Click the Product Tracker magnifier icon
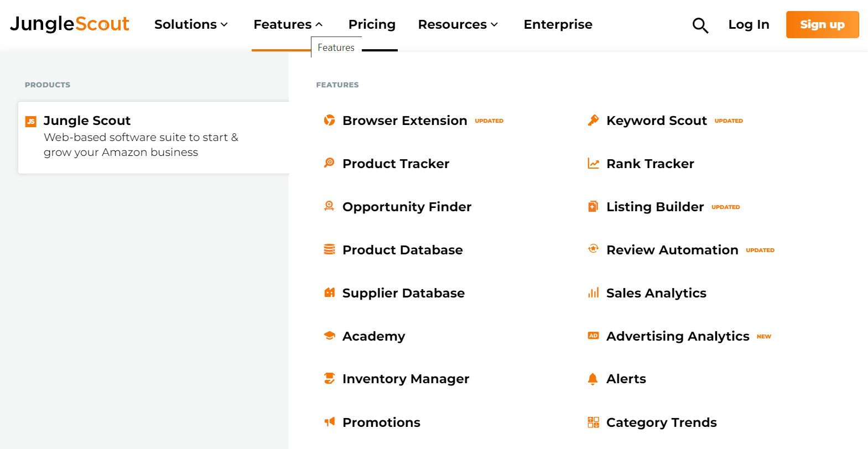The height and width of the screenshot is (449, 868). pos(329,163)
